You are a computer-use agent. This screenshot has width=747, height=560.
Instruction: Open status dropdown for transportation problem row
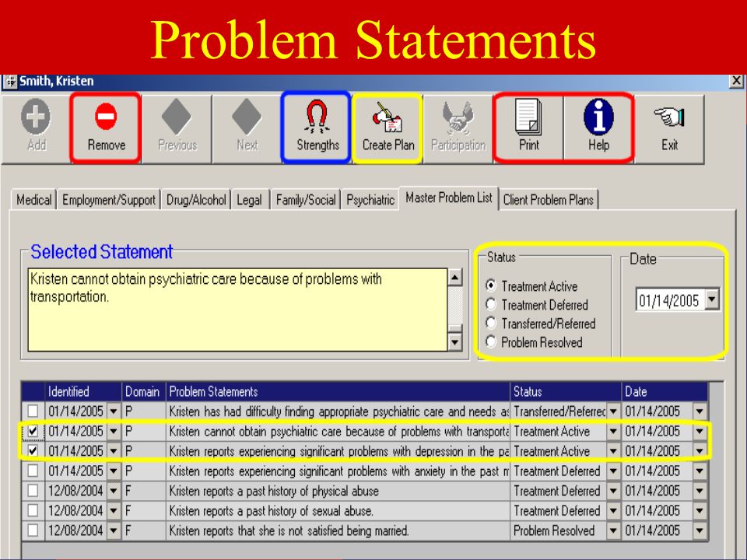tap(613, 431)
